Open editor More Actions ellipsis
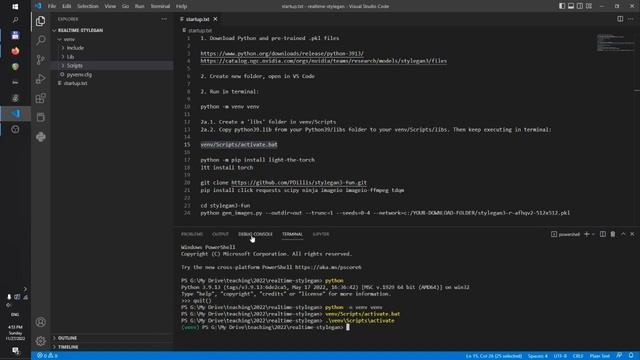This screenshot has height=360, width=640. (x=631, y=19)
